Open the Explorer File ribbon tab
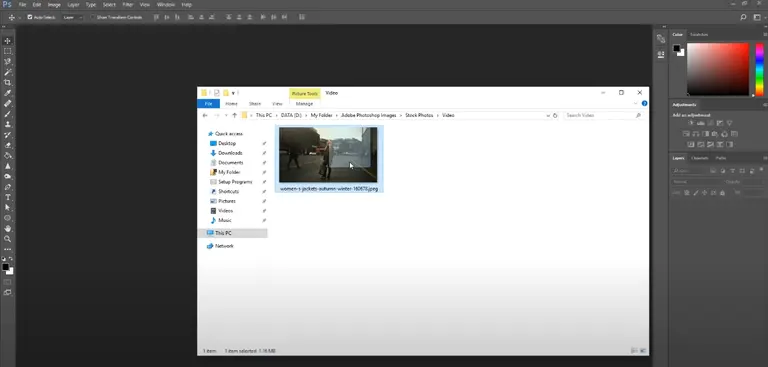This screenshot has width=768, height=367. tap(208, 104)
